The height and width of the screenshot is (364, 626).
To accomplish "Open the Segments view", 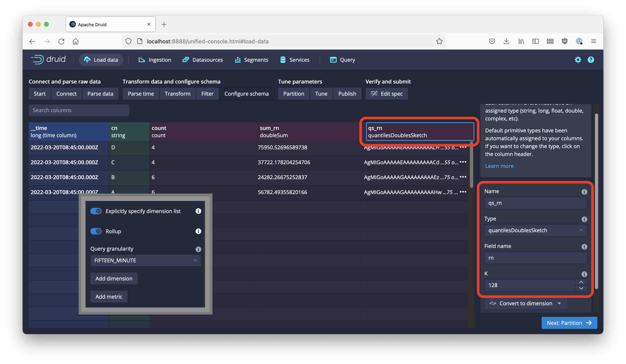I will point(251,60).
